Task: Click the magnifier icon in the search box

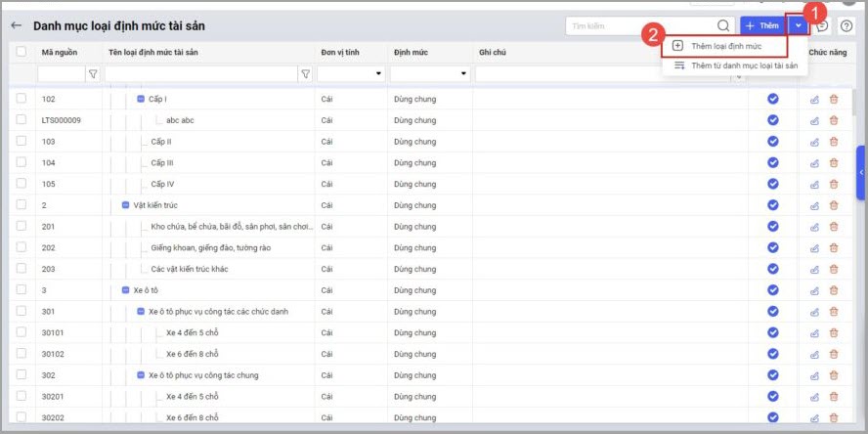Action: coord(723,25)
